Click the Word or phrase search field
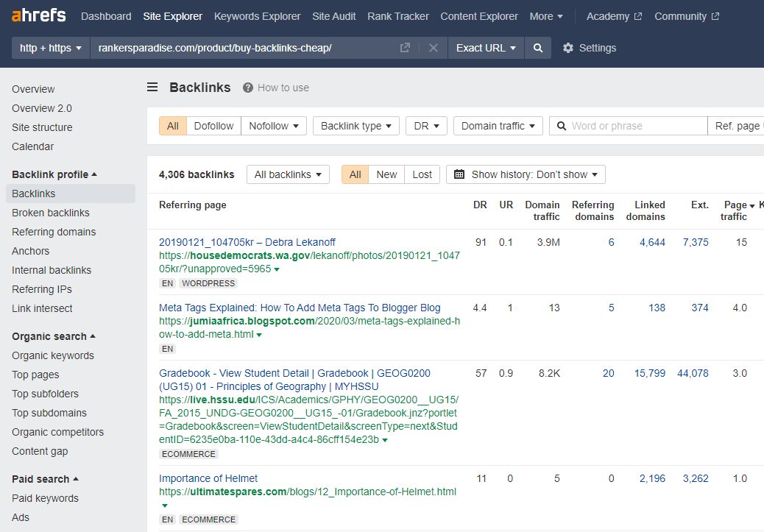This screenshot has height=532, width=764. tap(629, 126)
